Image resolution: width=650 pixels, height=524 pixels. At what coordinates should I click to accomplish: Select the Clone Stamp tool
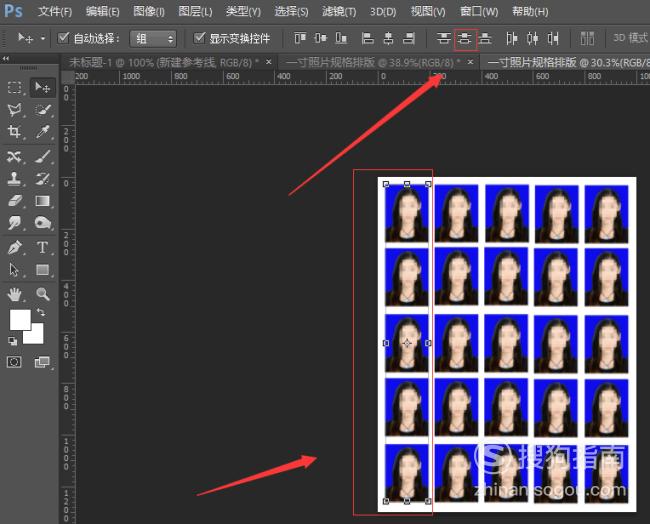point(15,179)
